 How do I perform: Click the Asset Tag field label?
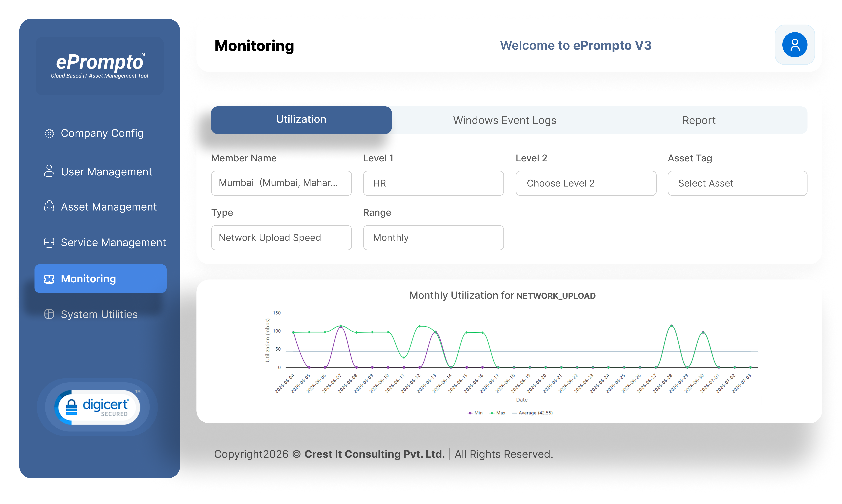690,158
